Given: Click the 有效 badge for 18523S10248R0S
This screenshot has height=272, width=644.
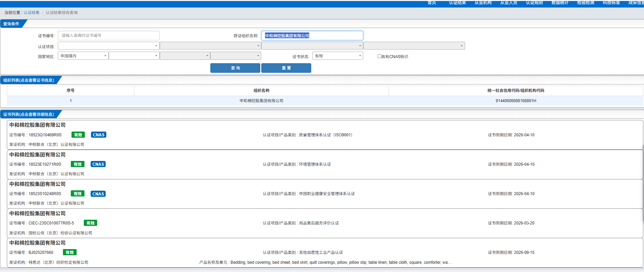Looking at the screenshot, I should tap(78, 194).
